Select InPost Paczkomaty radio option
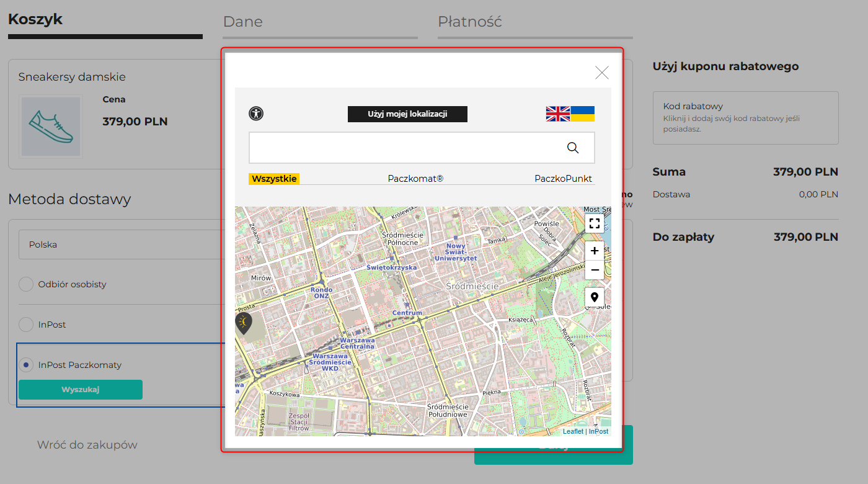 pyautogui.click(x=26, y=365)
